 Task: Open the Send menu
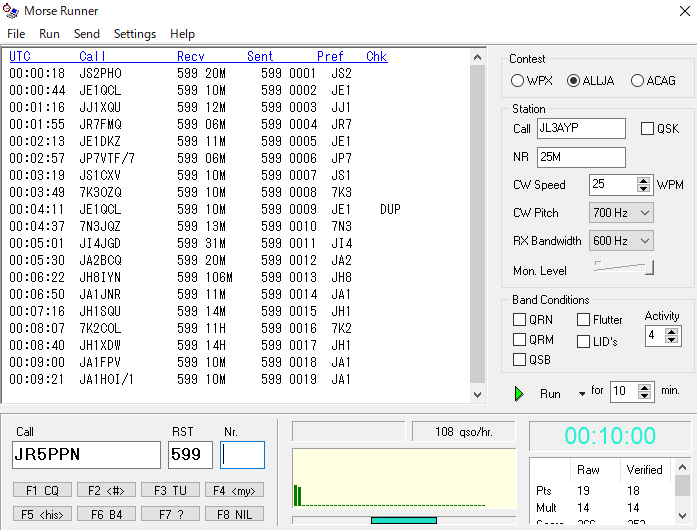click(x=87, y=34)
